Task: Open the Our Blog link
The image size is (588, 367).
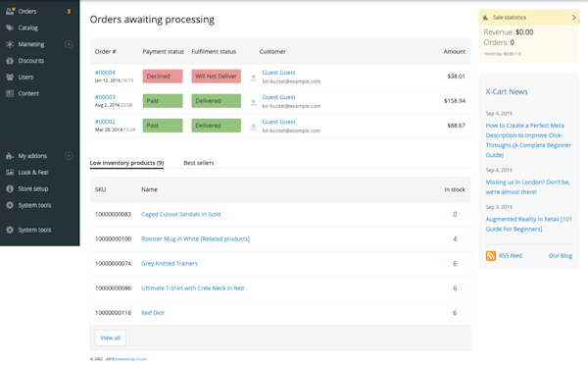Action: tap(561, 256)
